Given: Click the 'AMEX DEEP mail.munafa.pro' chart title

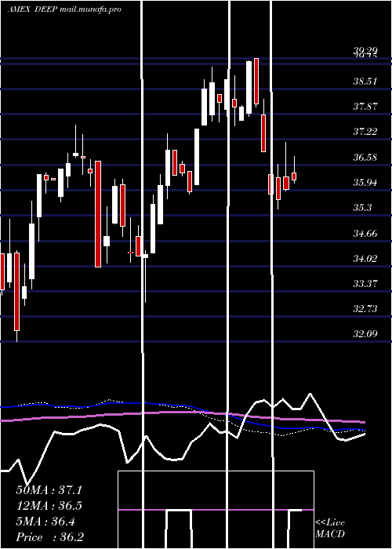Looking at the screenshot, I should pyautogui.click(x=64, y=9).
